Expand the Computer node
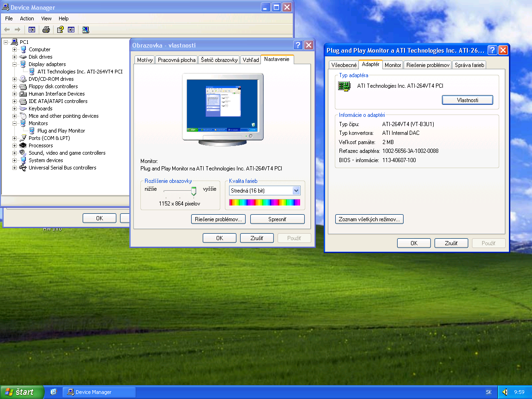Image resolution: width=532 pixels, height=399 pixels. 15,49
